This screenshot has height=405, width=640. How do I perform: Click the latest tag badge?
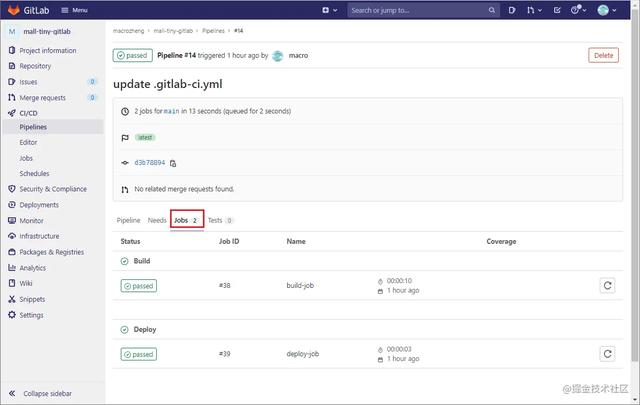tap(145, 138)
